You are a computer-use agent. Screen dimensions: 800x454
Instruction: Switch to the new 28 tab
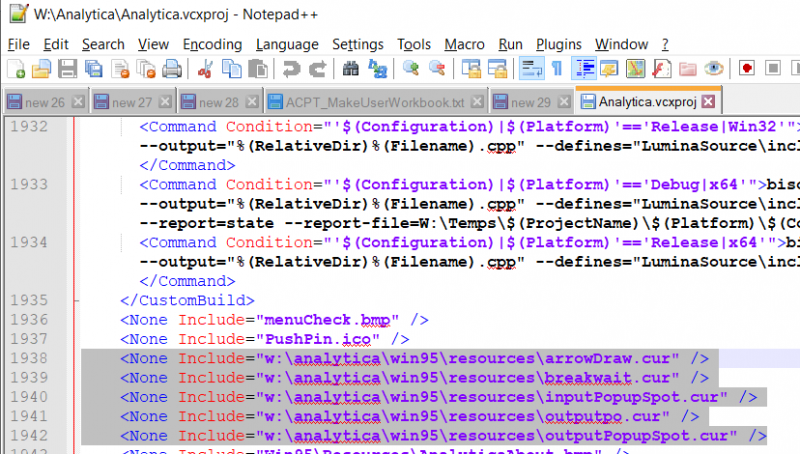click(219, 103)
